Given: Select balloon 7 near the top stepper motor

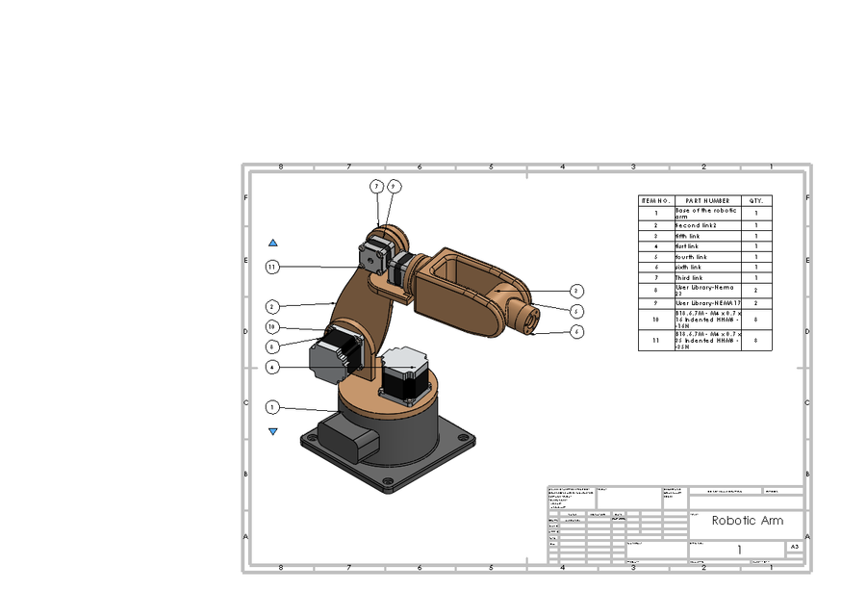Looking at the screenshot, I should click(x=375, y=186).
